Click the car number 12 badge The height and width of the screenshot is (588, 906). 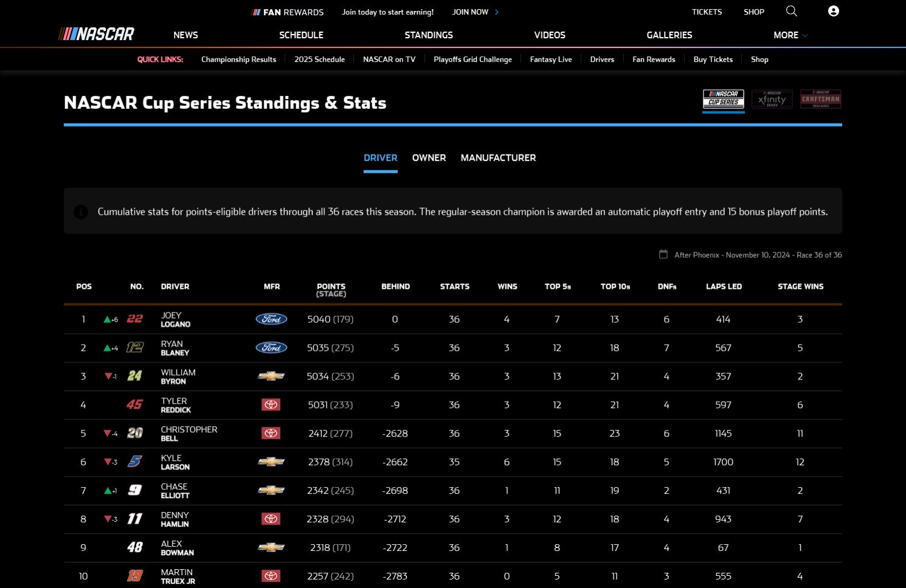pyautogui.click(x=135, y=347)
